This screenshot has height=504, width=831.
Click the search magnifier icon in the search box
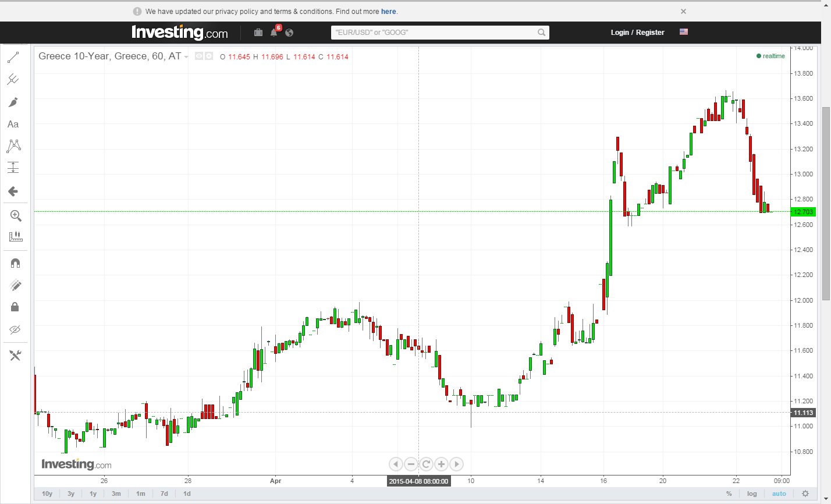point(541,33)
